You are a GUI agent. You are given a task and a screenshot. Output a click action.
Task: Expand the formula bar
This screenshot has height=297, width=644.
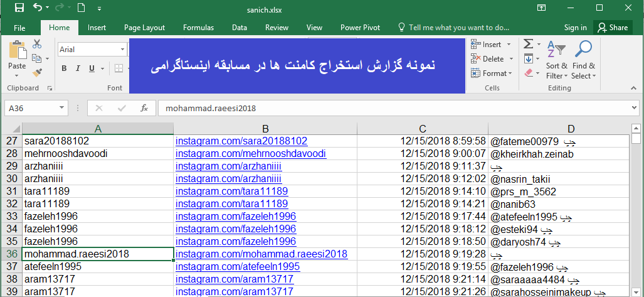[633, 108]
